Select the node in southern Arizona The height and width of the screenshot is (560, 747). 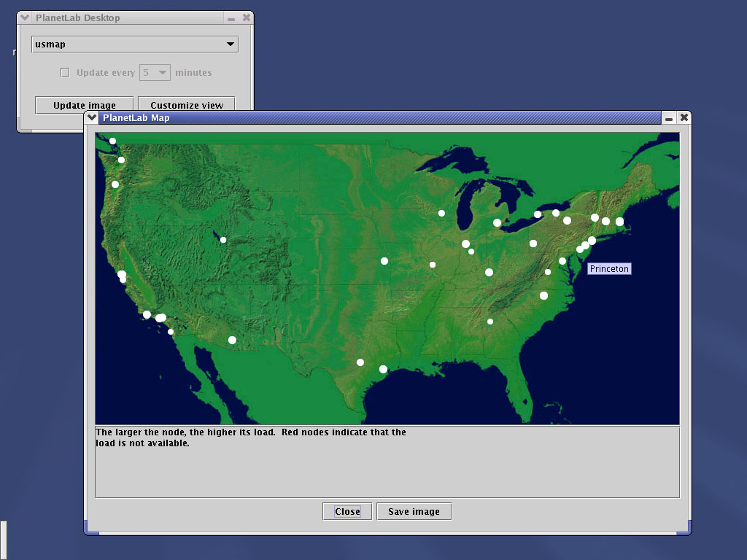[x=232, y=340]
